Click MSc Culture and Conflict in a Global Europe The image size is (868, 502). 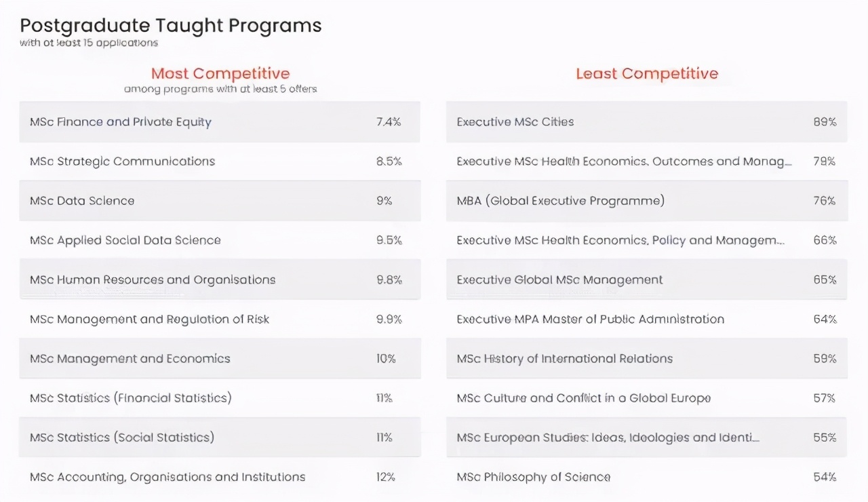pyautogui.click(x=584, y=398)
